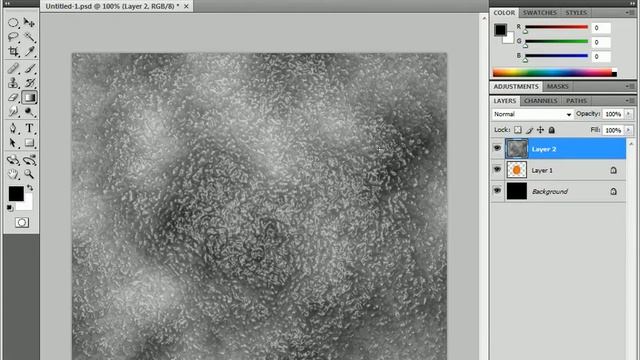Select the Hand tool
The width and height of the screenshot is (640, 360).
tap(13, 174)
